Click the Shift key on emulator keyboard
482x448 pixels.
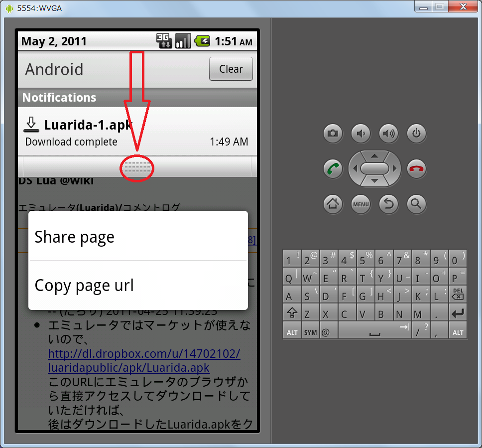pos(292,312)
